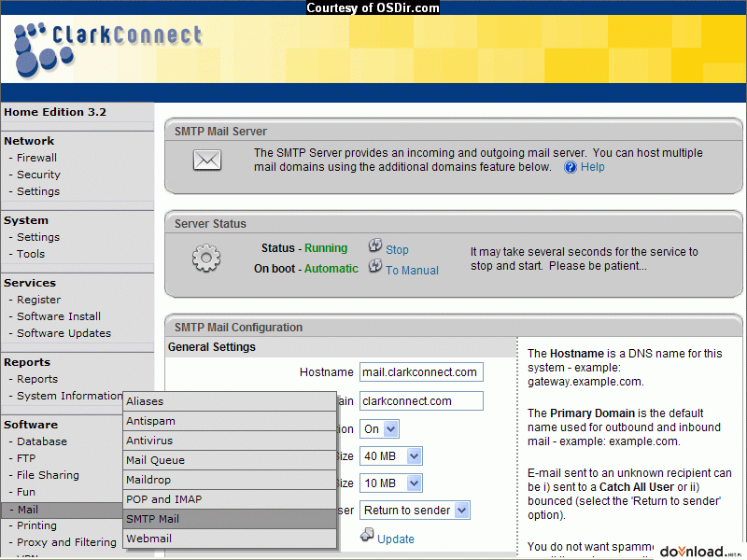Click the blue Help question mark icon

point(571,167)
